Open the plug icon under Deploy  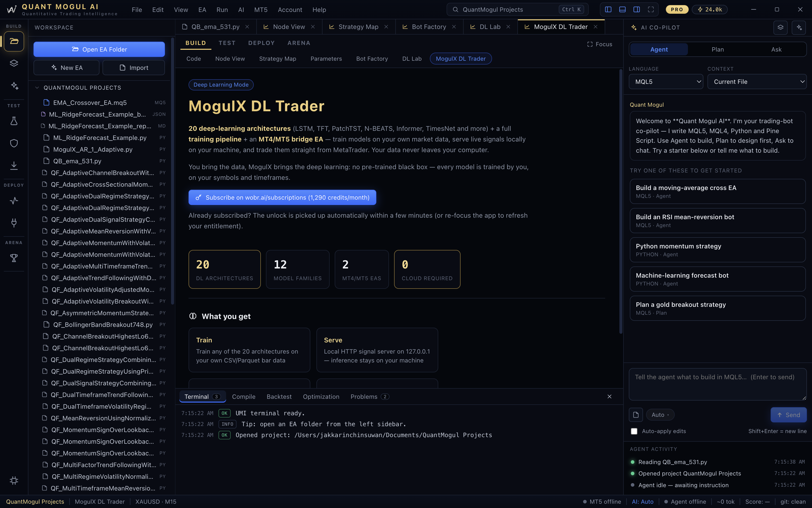coord(14,223)
